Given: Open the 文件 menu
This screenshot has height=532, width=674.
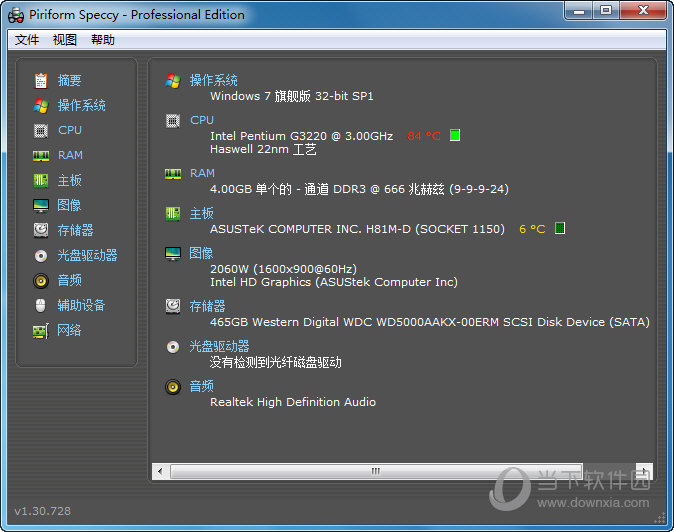Looking at the screenshot, I should (x=27, y=40).
